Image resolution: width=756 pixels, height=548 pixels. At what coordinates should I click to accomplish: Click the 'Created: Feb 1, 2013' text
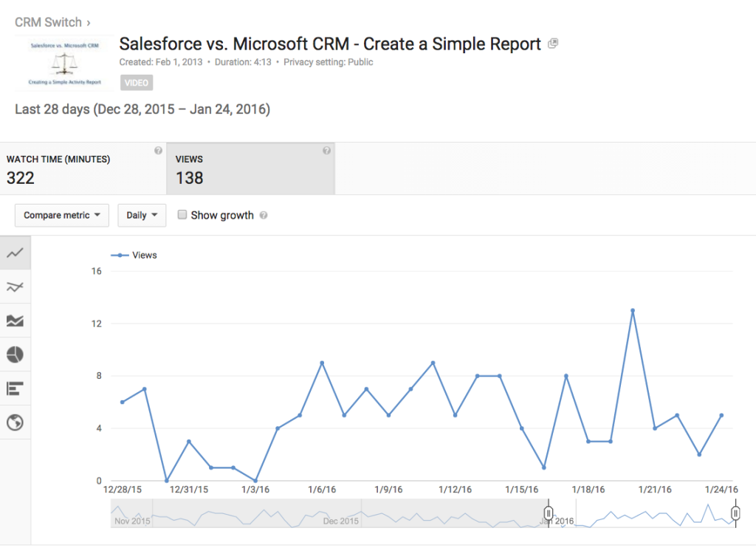click(161, 62)
